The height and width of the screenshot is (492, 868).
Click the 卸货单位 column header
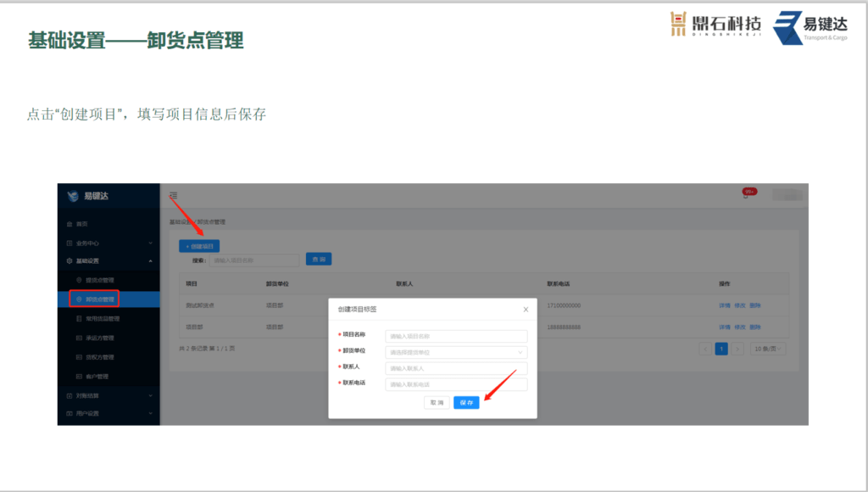coord(277,283)
